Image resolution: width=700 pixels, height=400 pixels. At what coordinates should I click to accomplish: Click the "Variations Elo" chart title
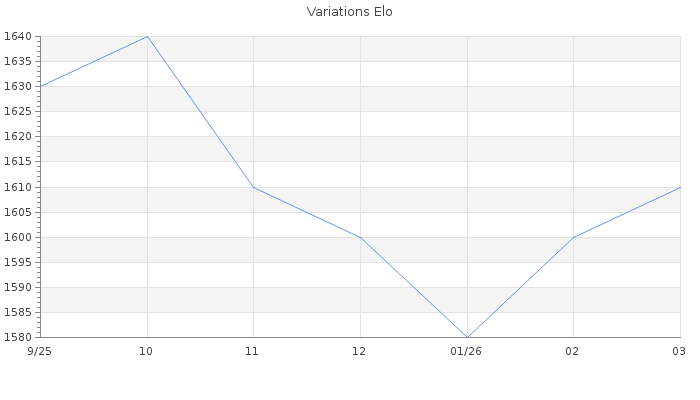coord(350,12)
